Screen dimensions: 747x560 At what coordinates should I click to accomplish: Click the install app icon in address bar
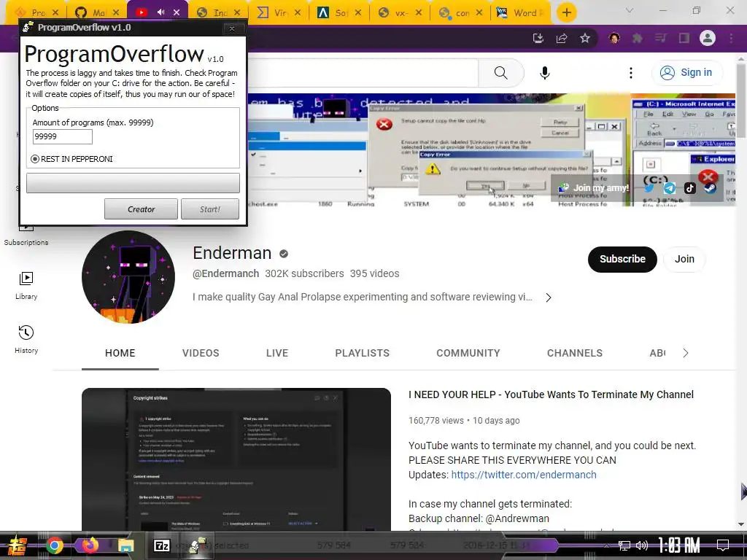[x=538, y=38]
